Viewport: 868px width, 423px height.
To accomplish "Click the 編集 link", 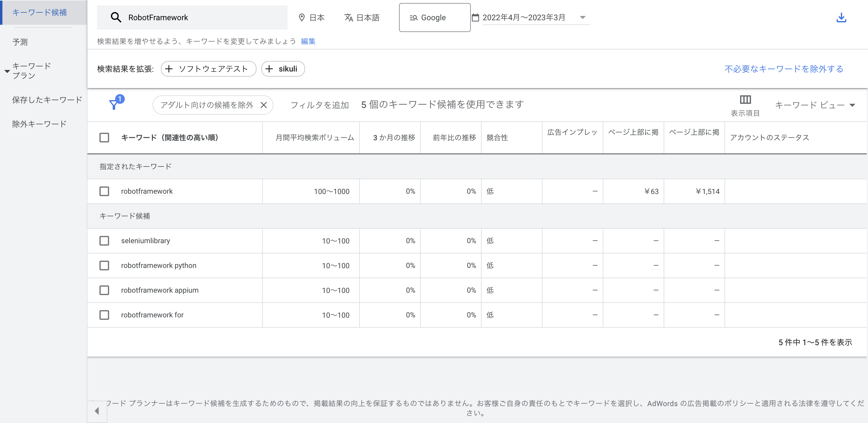I will [308, 41].
